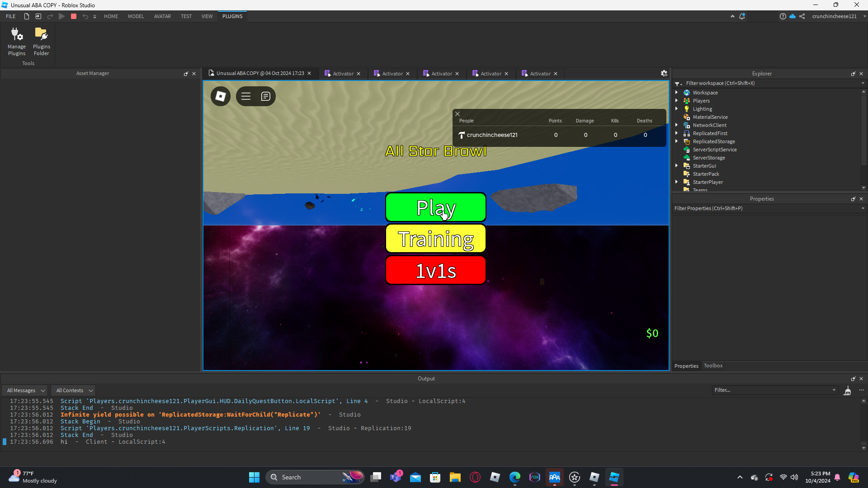This screenshot has width=868, height=488.
Task: Select MaterialService in the Explorer
Action: coord(710,117)
